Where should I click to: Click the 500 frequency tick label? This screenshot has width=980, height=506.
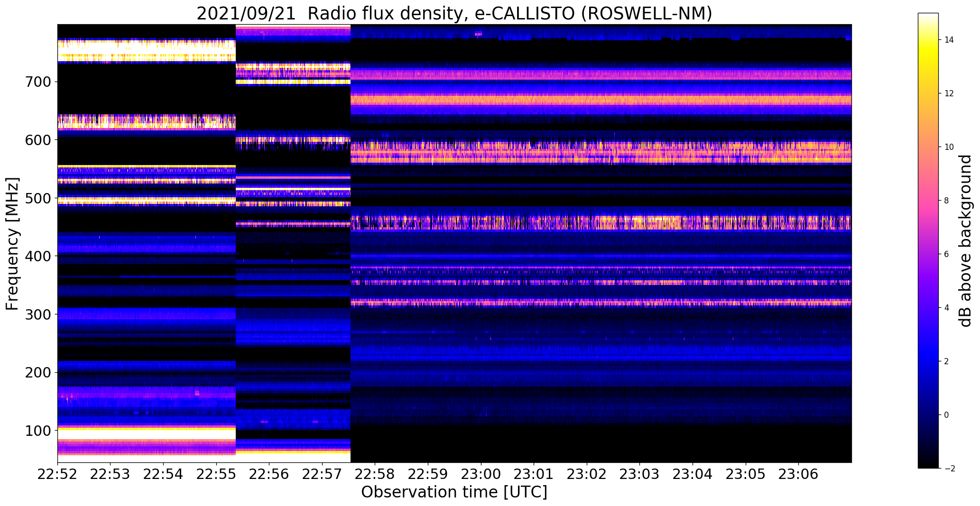tap(37, 198)
